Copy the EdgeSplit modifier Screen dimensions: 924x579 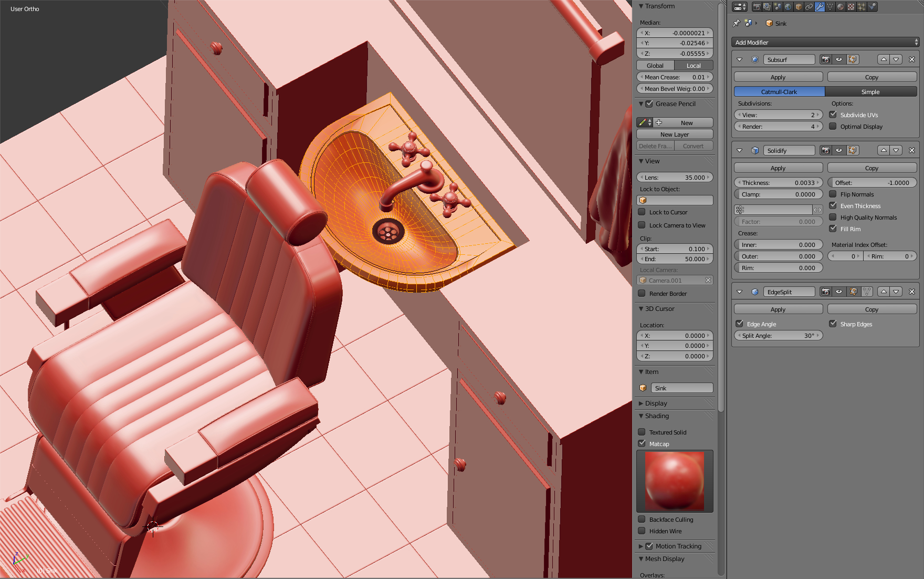(x=871, y=309)
